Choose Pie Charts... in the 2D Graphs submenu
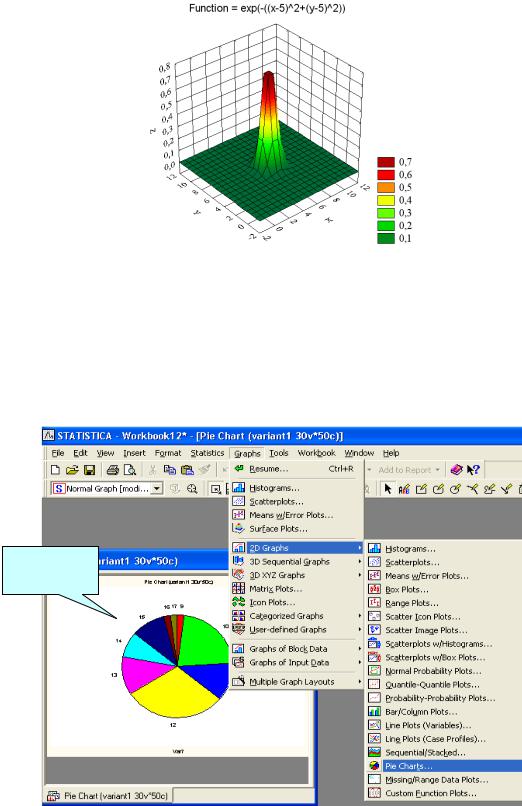Viewport: 522px width, 806px height. click(x=444, y=766)
